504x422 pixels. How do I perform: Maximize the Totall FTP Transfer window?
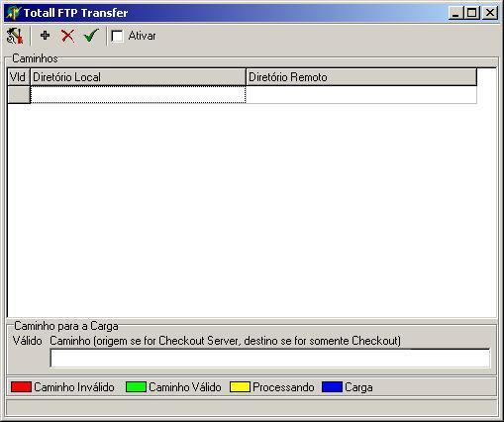472,13
